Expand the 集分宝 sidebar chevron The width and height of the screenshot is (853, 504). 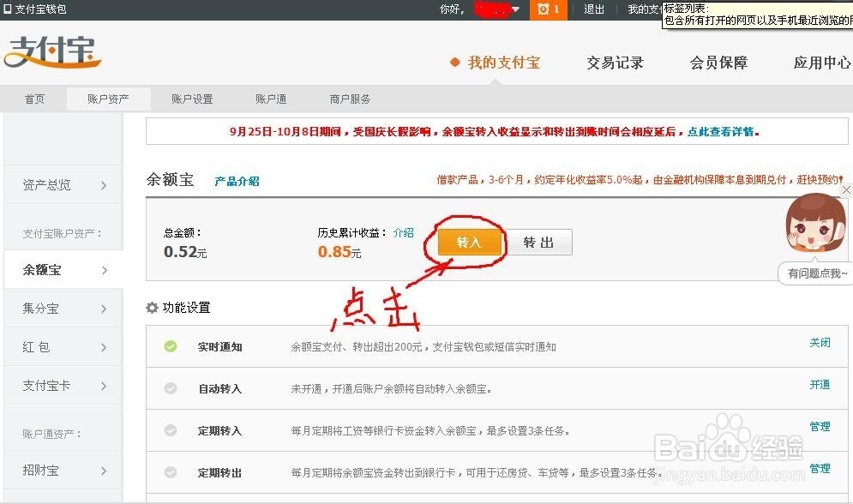click(104, 309)
